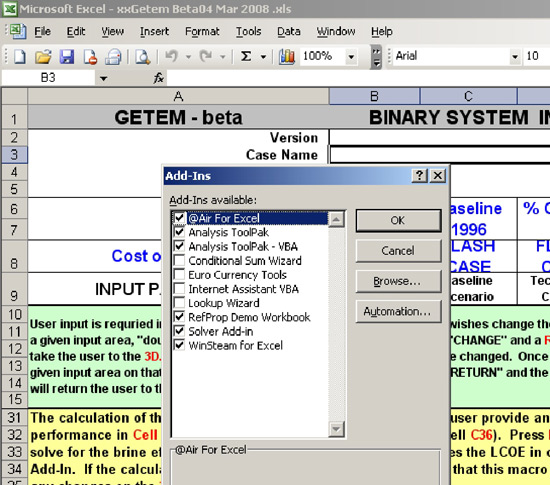Open the Insert menu
The height and width of the screenshot is (485, 550).
click(154, 31)
